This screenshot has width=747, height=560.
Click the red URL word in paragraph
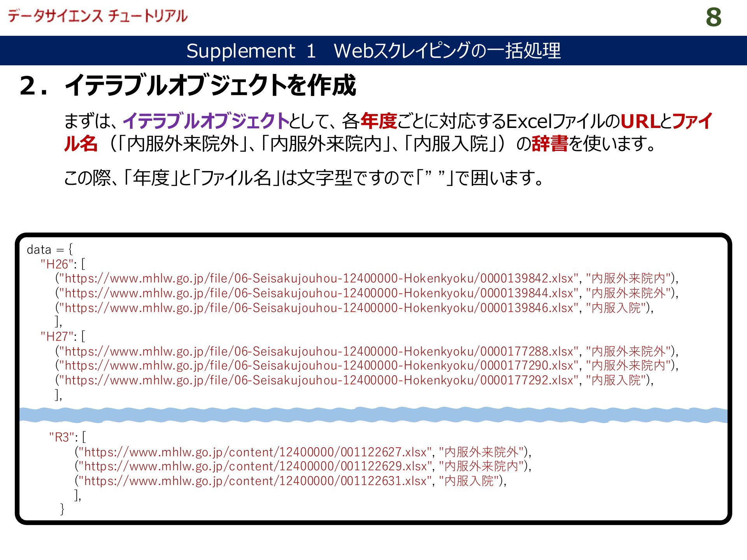point(640,121)
